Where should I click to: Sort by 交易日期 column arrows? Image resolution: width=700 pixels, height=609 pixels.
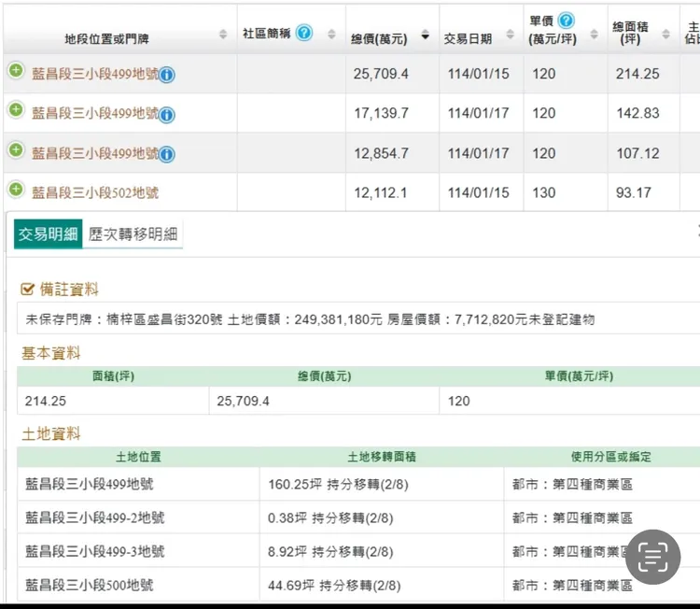point(511,34)
